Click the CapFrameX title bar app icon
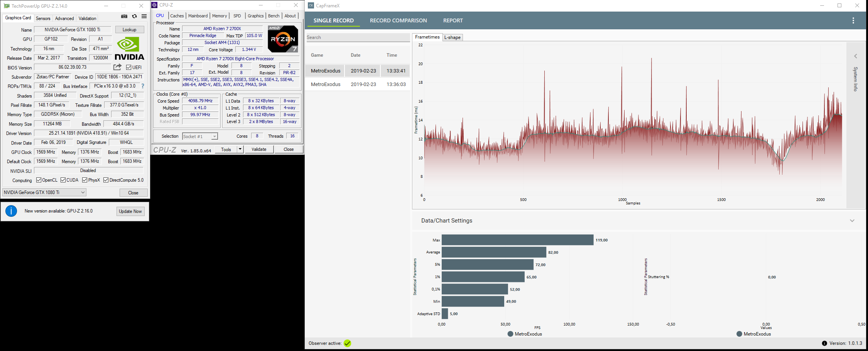This screenshot has height=351, width=868. click(311, 6)
